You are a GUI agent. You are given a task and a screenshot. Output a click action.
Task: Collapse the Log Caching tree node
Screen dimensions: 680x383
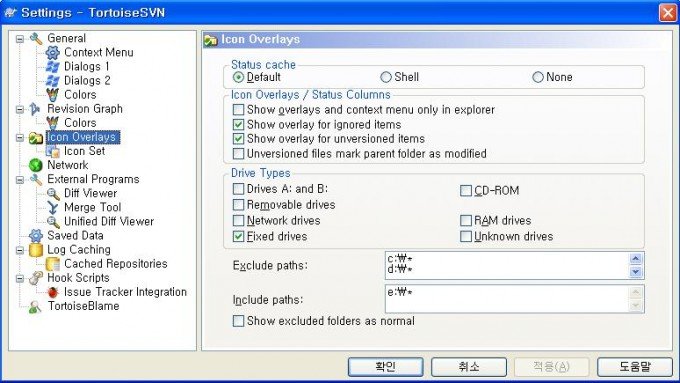point(20,250)
